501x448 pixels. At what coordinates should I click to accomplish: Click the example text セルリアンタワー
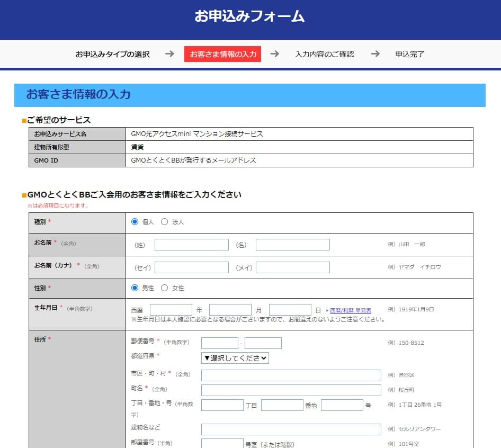point(419,429)
